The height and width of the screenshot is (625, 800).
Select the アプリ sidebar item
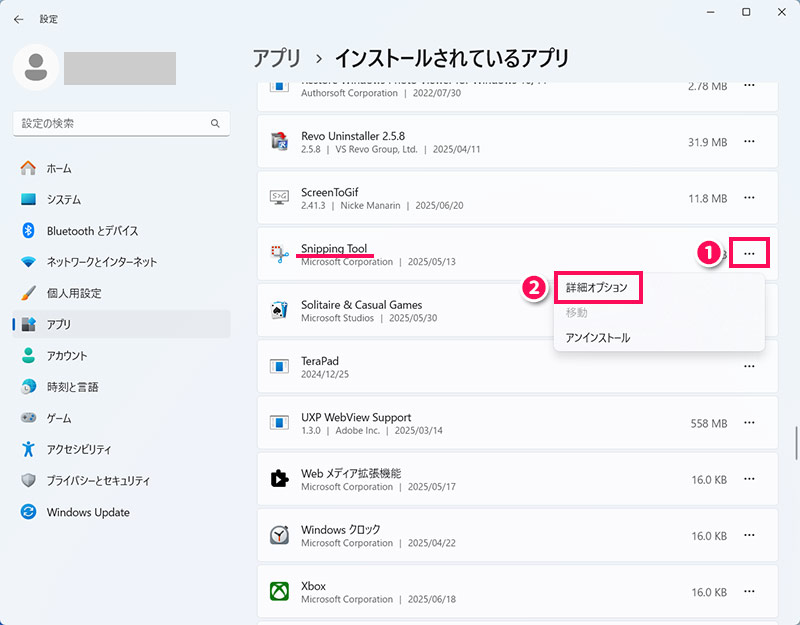click(x=121, y=324)
